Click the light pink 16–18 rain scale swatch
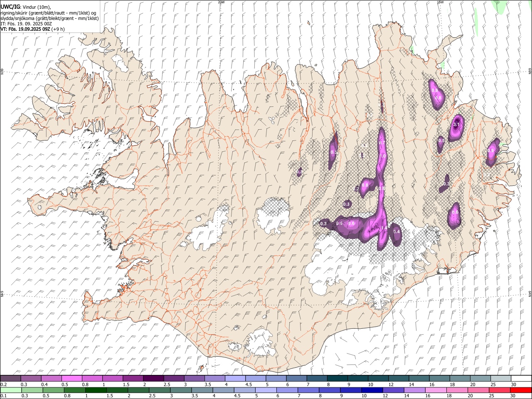This screenshot has width=532, height=399. 436,390
